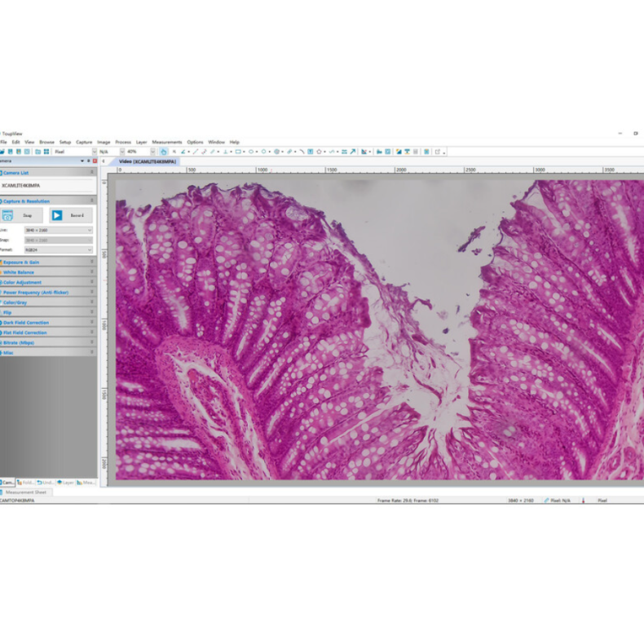Viewport: 644px width, 644px height.
Task: Select the hand pan tool icon
Action: tap(164, 152)
